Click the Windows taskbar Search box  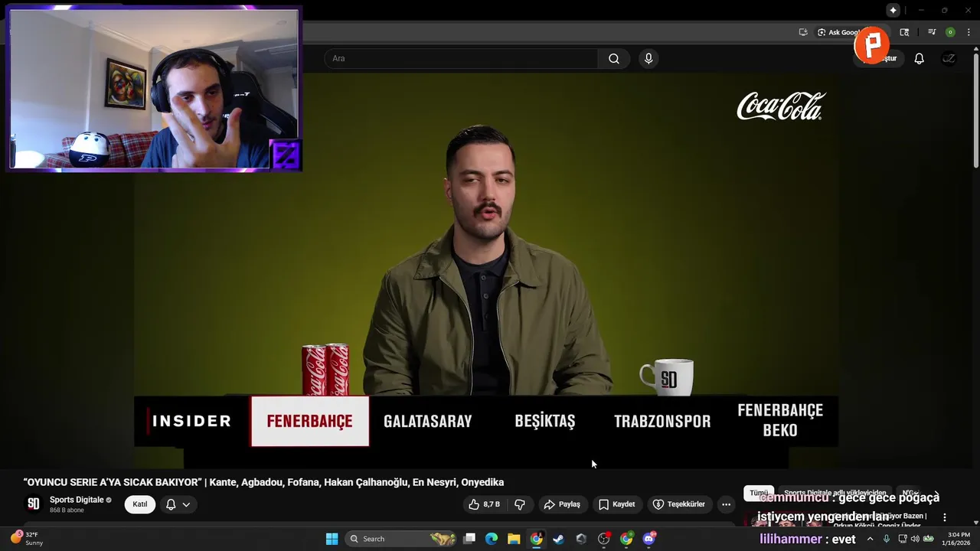(x=400, y=539)
